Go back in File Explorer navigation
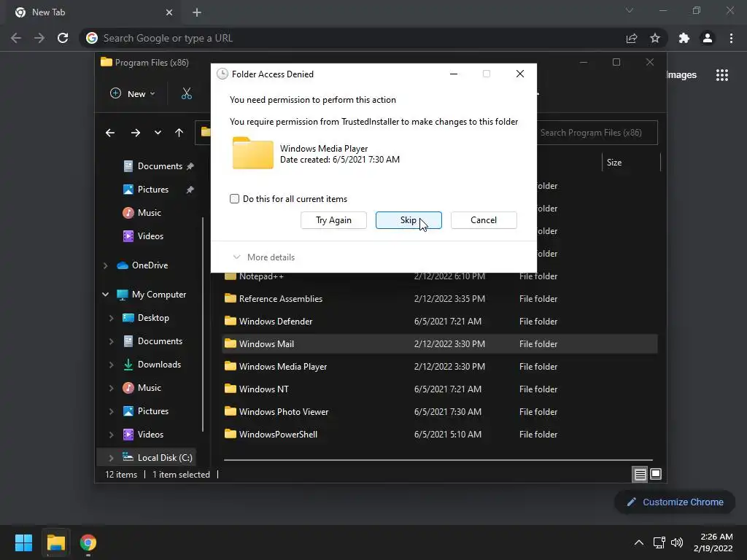The width and height of the screenshot is (747, 560). 110,133
